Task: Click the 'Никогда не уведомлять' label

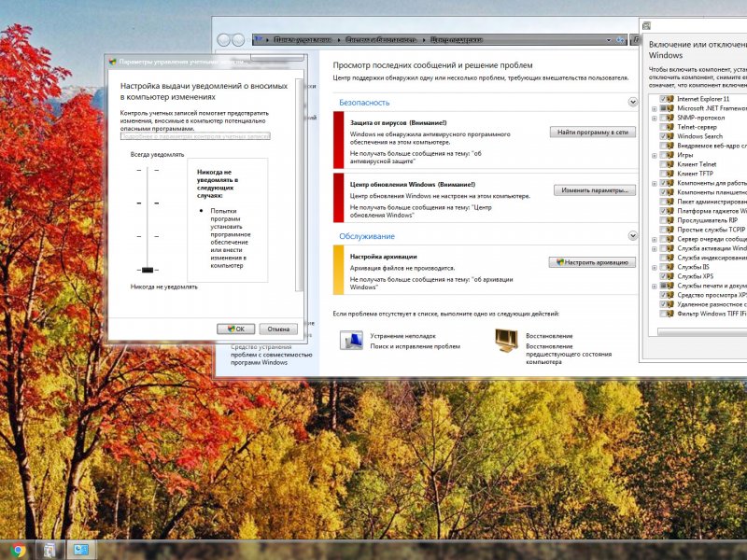Action: coord(164,287)
